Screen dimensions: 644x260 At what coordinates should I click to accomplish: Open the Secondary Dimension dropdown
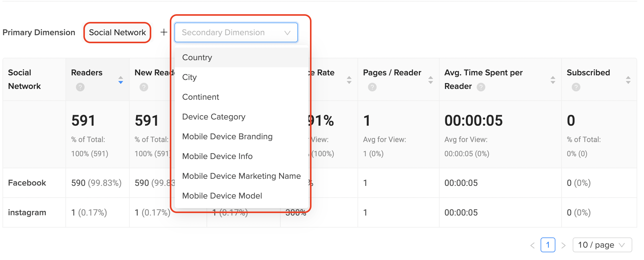[236, 32]
